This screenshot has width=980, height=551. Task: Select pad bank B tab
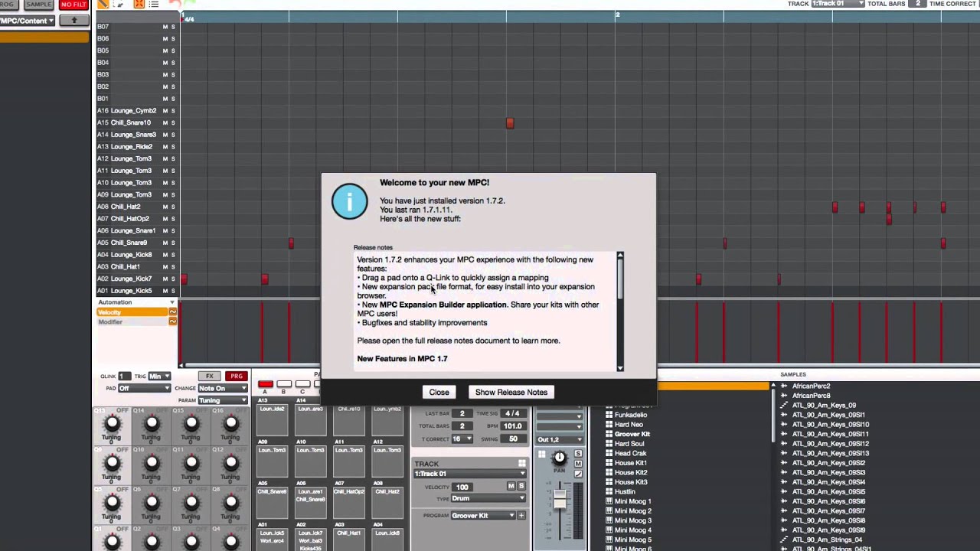tap(283, 386)
